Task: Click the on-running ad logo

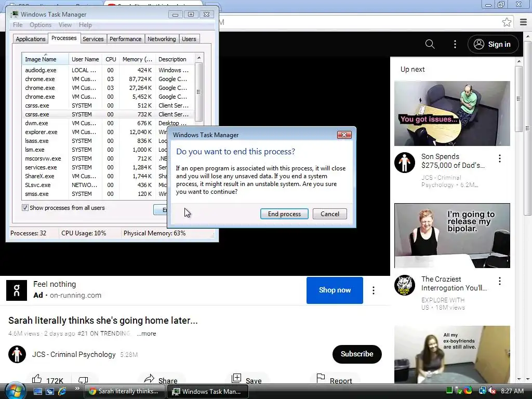Action: pos(16,290)
